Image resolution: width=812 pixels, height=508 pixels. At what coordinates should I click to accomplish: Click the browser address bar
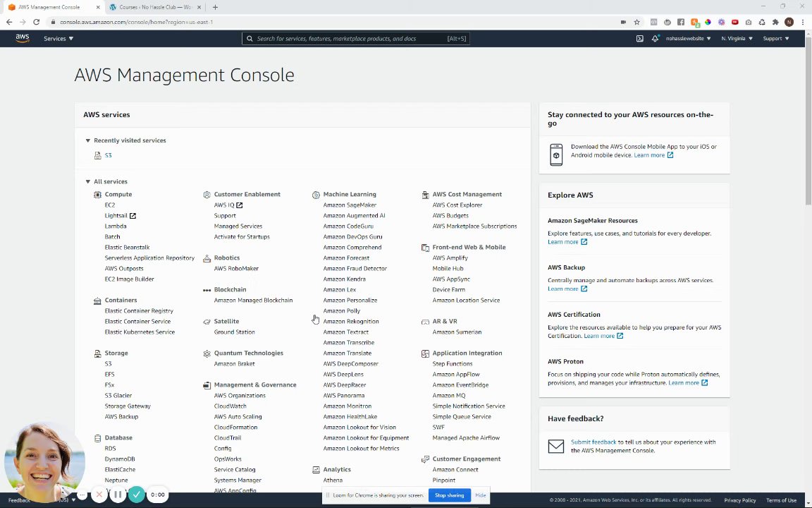click(x=331, y=22)
